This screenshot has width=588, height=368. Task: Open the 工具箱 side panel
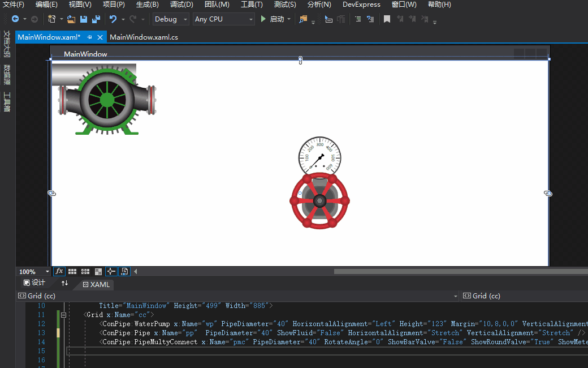tap(6, 102)
